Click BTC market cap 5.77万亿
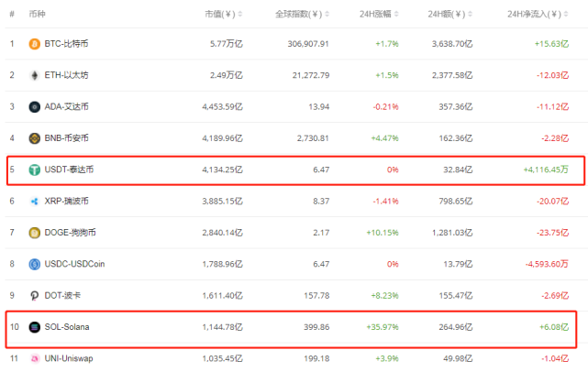Image resolution: width=588 pixels, height=372 pixels. point(227,44)
